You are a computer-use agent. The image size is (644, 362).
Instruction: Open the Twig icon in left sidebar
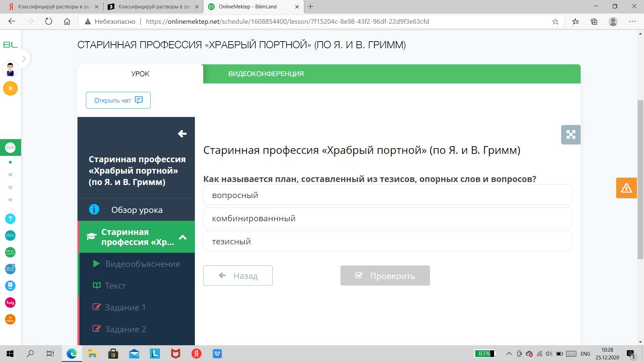point(10,303)
